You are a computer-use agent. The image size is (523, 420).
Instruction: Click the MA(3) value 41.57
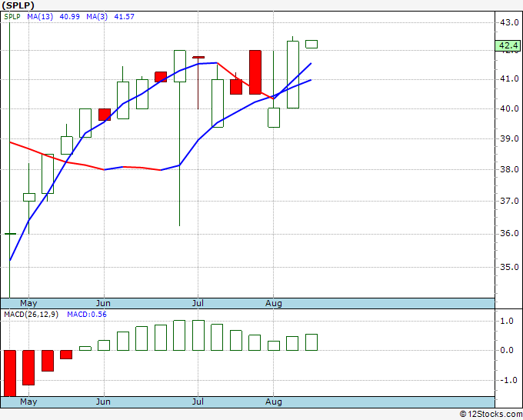click(124, 16)
